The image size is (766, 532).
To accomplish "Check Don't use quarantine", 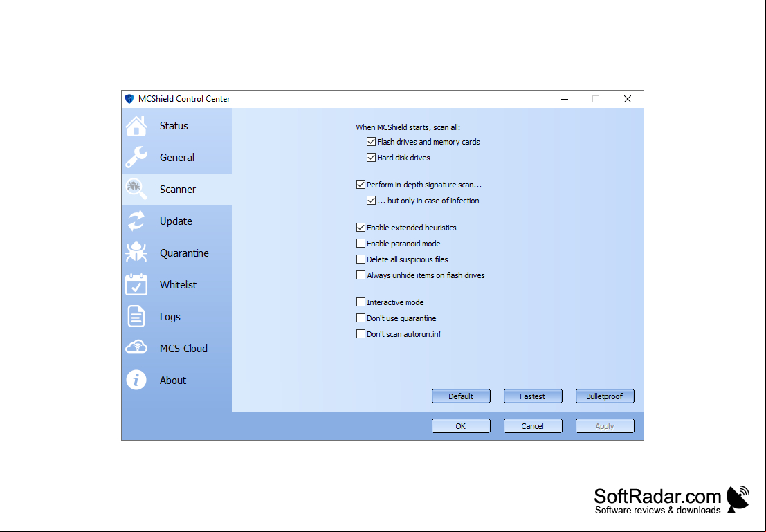I will click(x=361, y=318).
